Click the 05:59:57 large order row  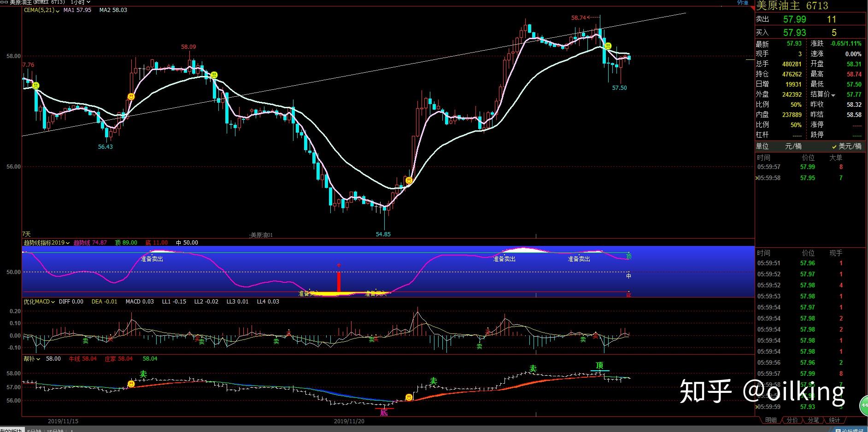coord(810,167)
